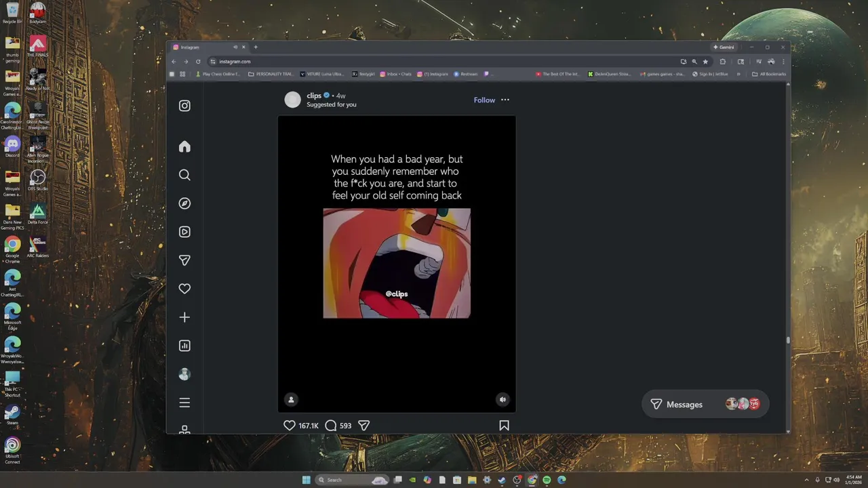Viewport: 868px width, 488px height.
Task: Open the Chrome apps grid shortcut
Action: tap(182, 74)
